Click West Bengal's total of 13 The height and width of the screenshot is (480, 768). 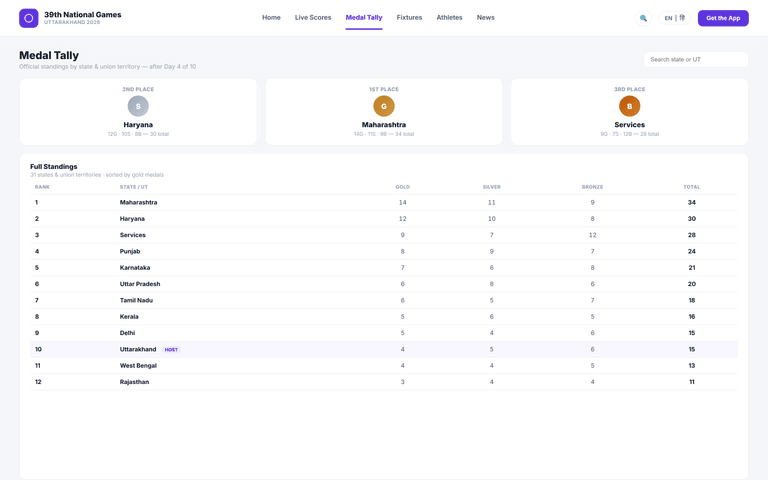[x=692, y=365]
